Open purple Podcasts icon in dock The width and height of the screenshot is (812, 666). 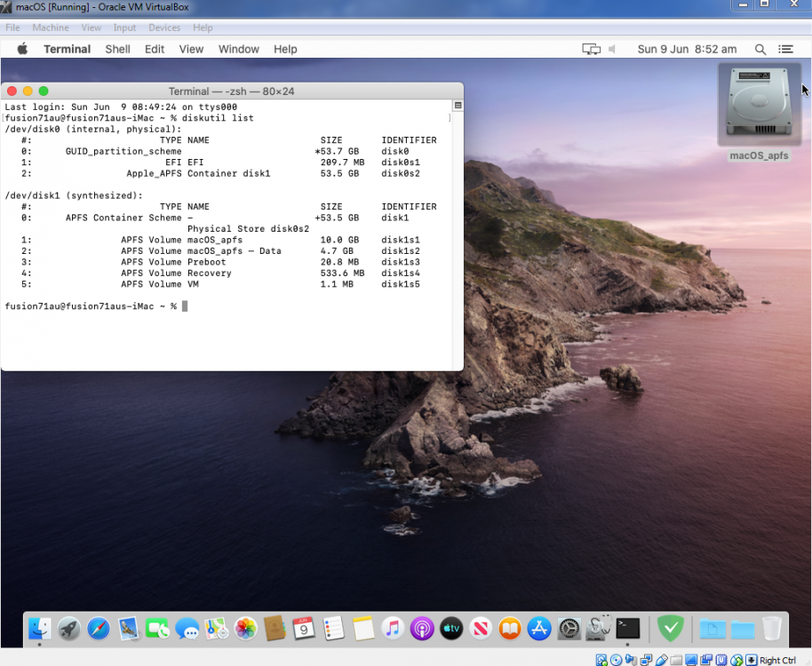(422, 629)
